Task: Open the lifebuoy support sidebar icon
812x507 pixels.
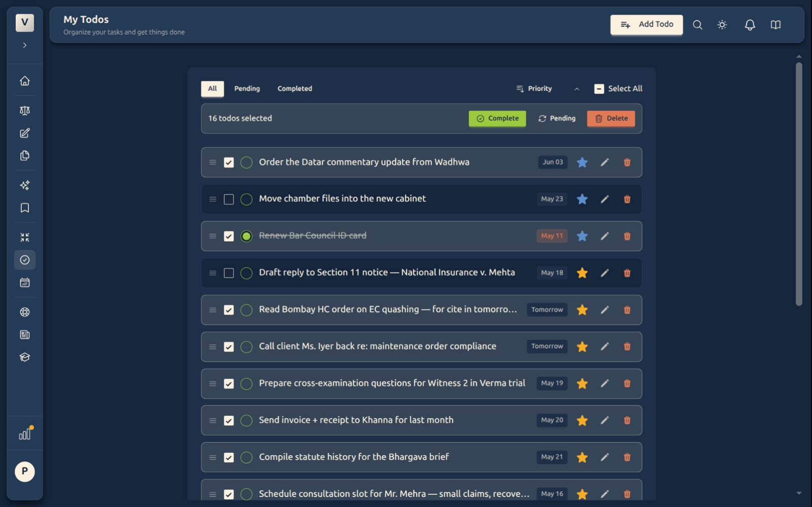Action: (x=24, y=312)
